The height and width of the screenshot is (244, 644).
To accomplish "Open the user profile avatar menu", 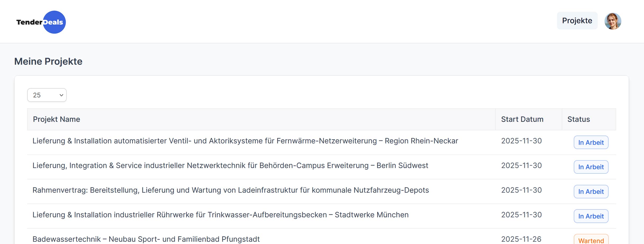I will pos(612,21).
